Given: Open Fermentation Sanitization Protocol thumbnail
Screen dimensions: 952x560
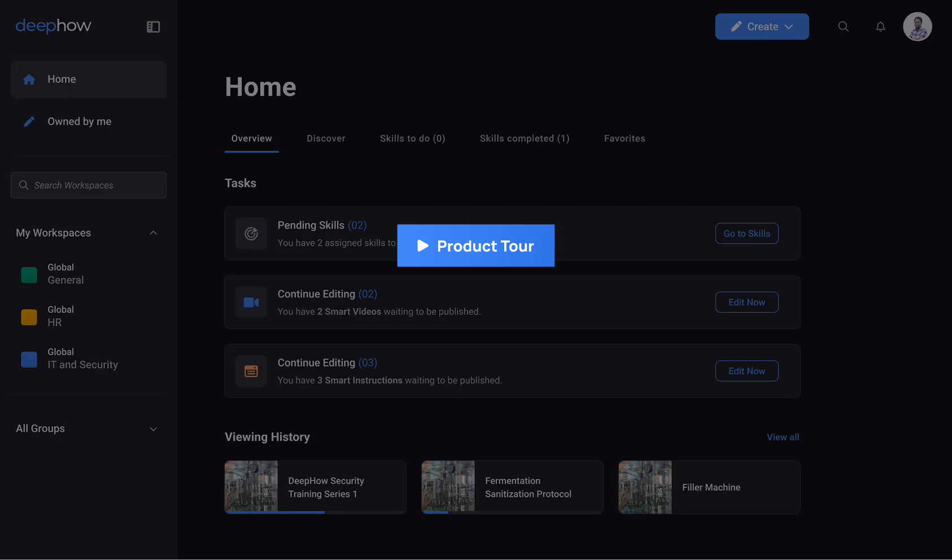Looking at the screenshot, I should coord(448,487).
